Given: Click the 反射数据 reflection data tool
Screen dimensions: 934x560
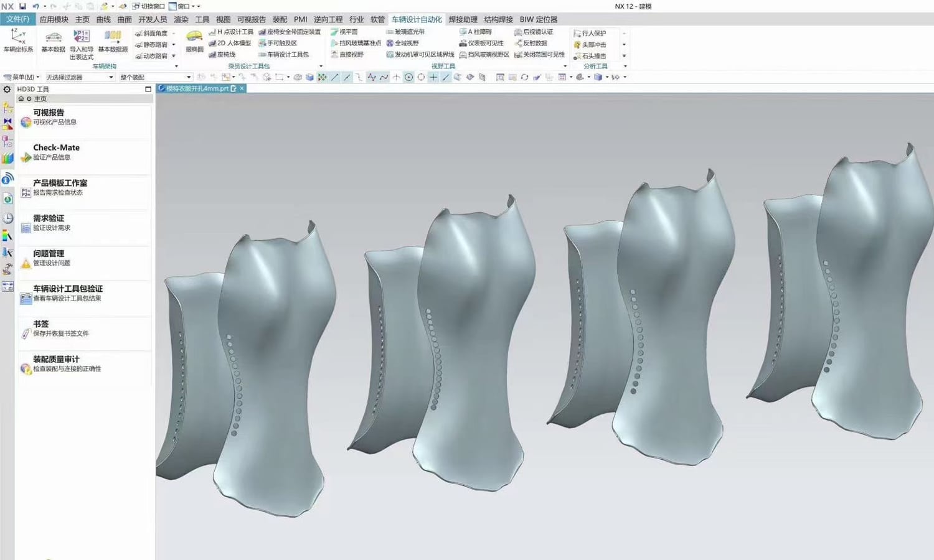Looking at the screenshot, I should [531, 43].
